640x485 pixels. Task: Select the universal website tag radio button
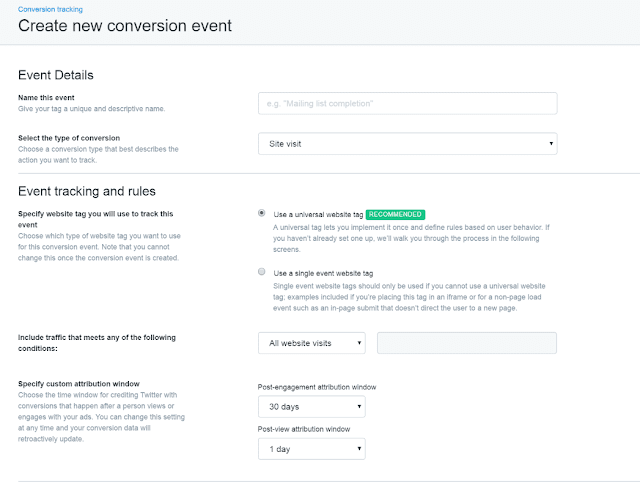click(x=262, y=213)
